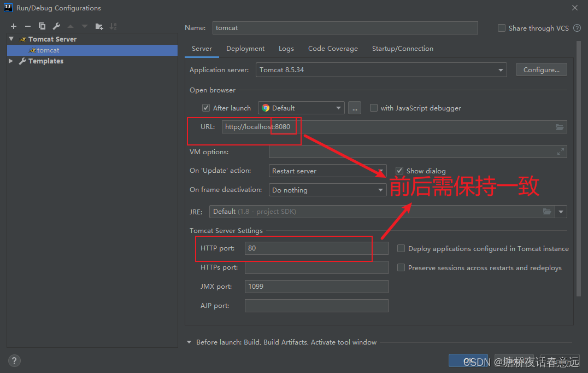Viewport: 588px width, 373px height.
Task: Open browser settings with the ellipsis button
Action: tap(354, 108)
